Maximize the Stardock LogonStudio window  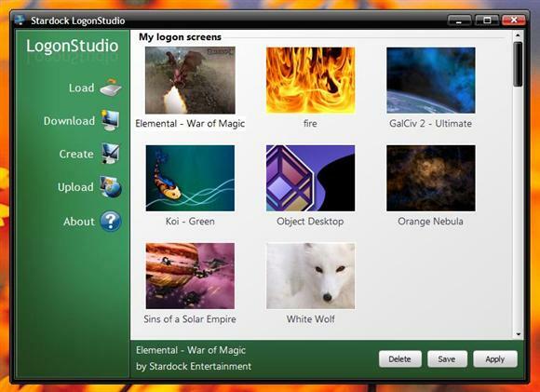click(487, 20)
